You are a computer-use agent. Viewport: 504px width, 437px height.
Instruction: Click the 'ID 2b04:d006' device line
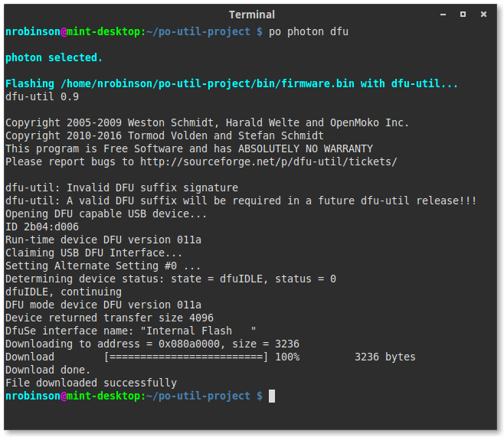coord(42,227)
